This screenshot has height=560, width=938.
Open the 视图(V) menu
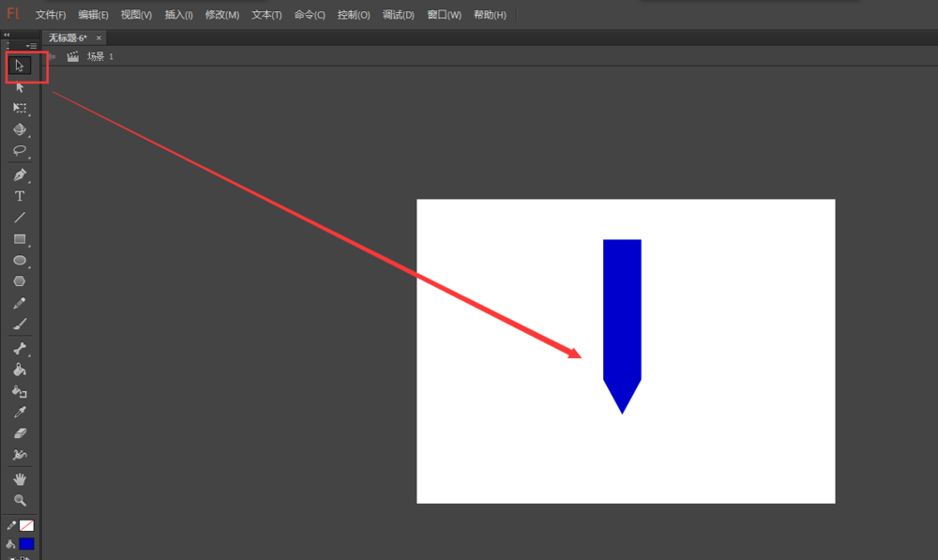click(x=136, y=15)
